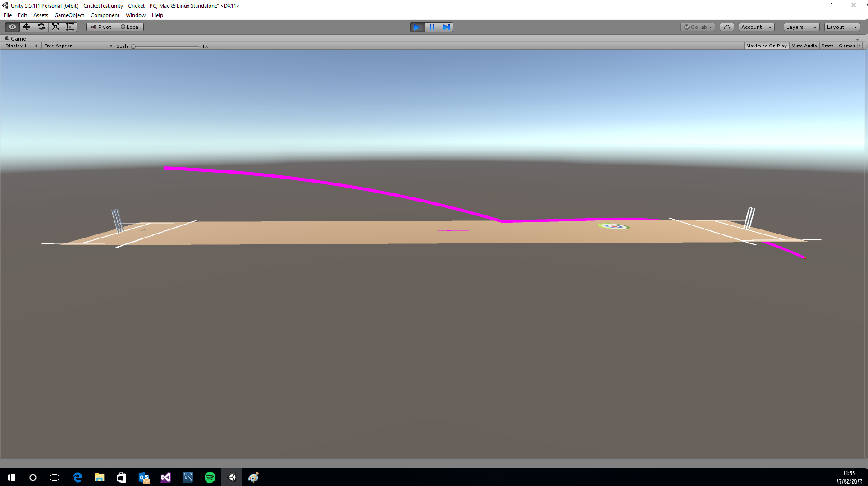This screenshot has height=486, width=868.
Task: Open the Help menu
Action: 157,15
